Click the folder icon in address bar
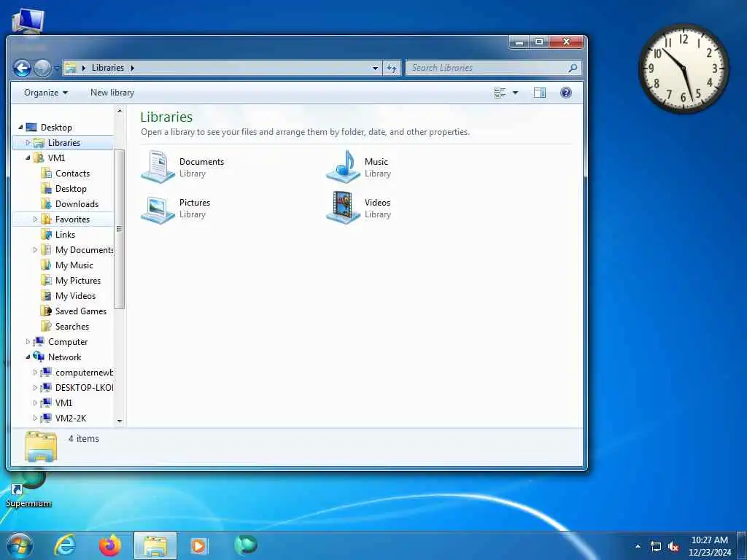 point(71,68)
